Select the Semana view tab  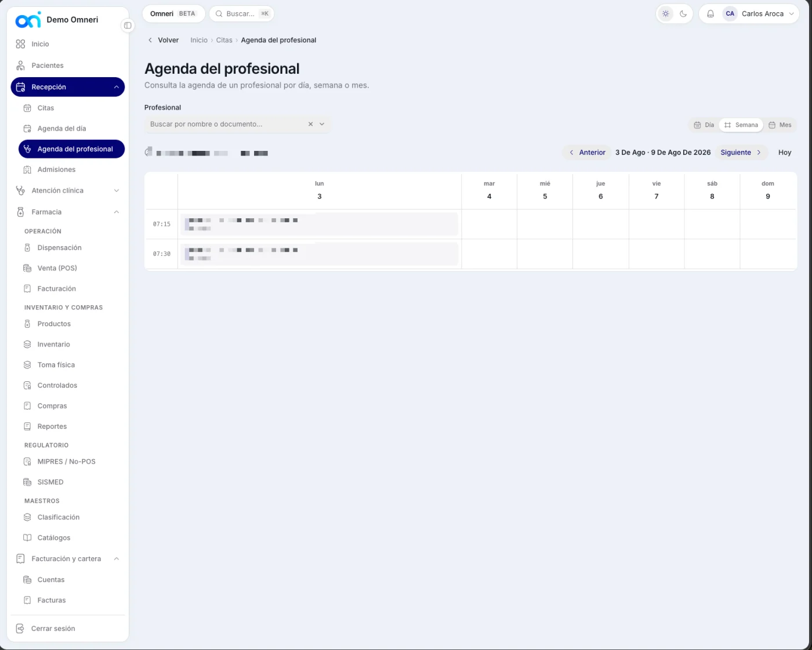(x=741, y=125)
